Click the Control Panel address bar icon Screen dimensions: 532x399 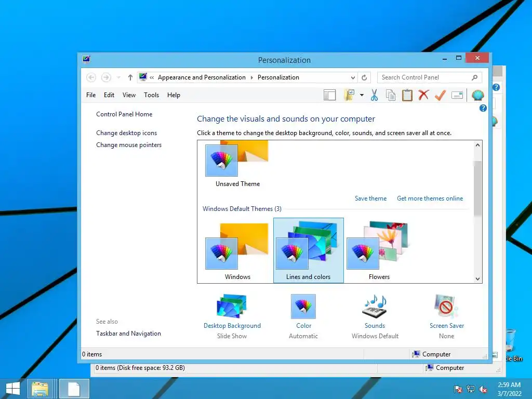click(143, 77)
